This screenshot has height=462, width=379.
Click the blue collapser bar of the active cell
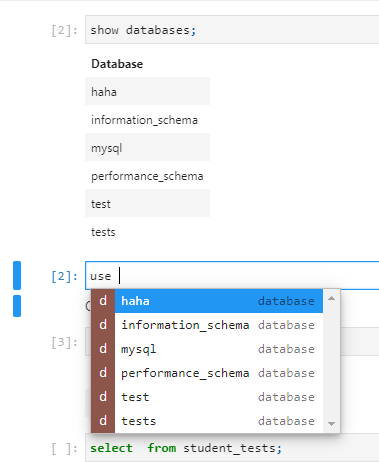(17, 275)
